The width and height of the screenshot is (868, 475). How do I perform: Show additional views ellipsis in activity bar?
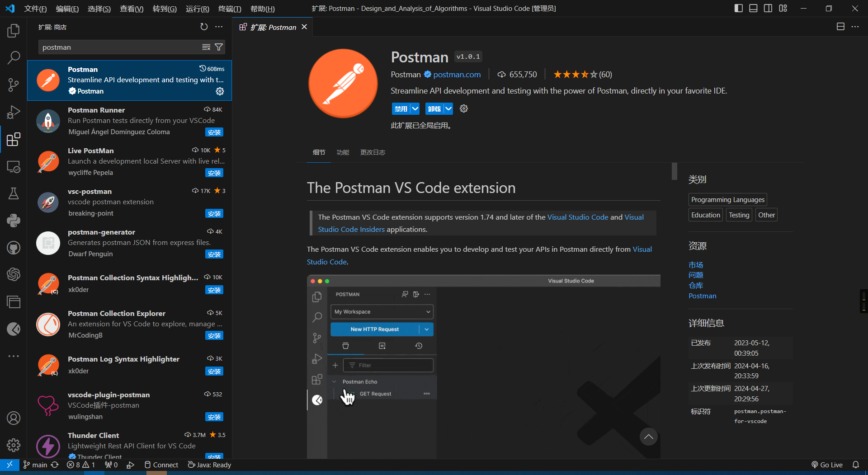point(14,356)
